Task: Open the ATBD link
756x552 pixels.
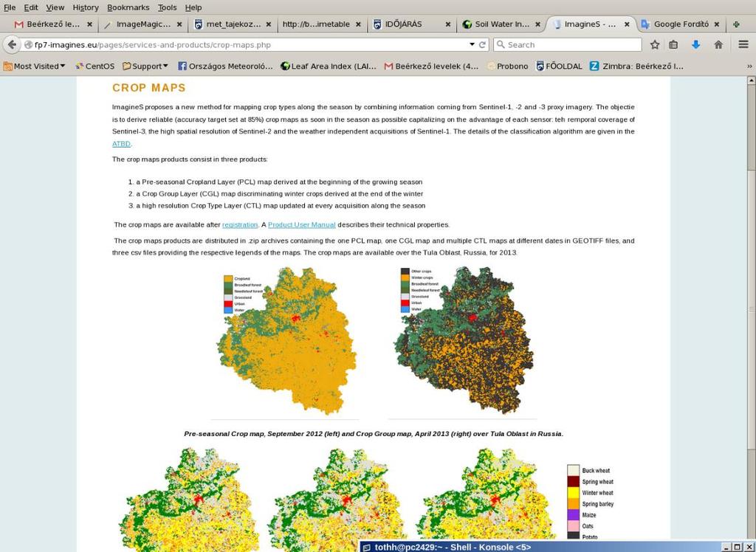Action: [121, 144]
